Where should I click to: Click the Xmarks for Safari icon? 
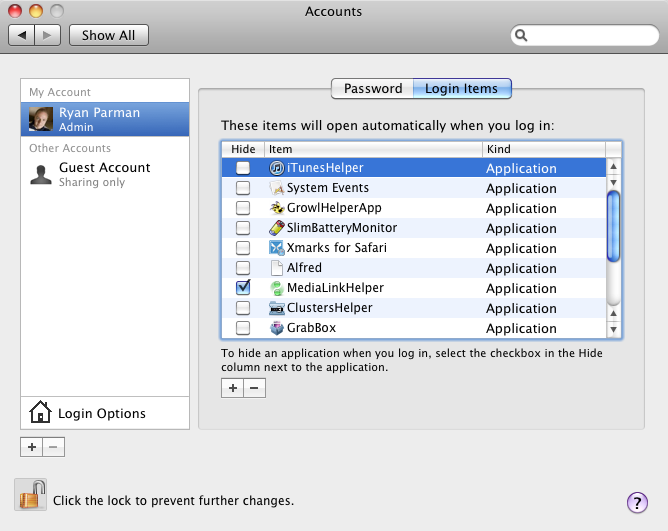[x=276, y=248]
